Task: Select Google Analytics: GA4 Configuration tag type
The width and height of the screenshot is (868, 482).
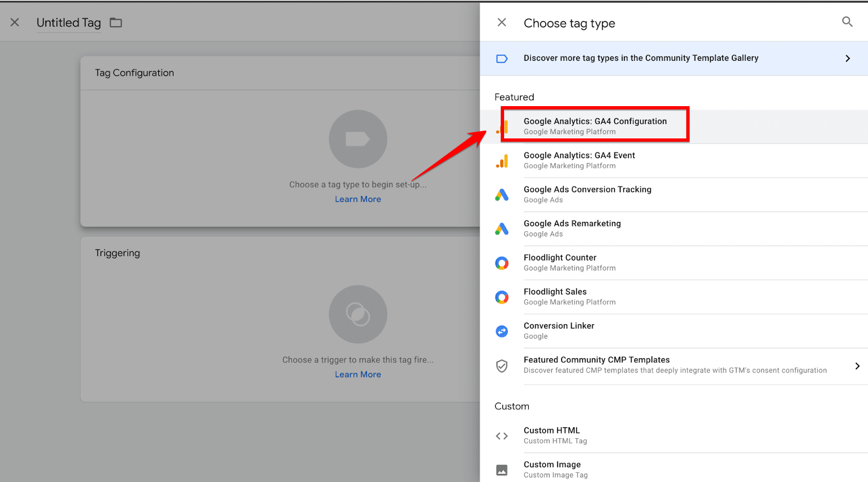Action: [595, 126]
